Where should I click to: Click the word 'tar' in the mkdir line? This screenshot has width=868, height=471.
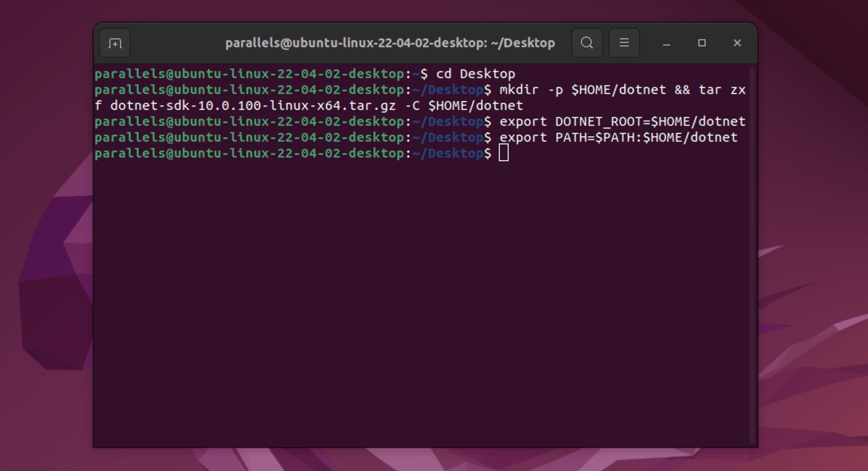tap(709, 90)
